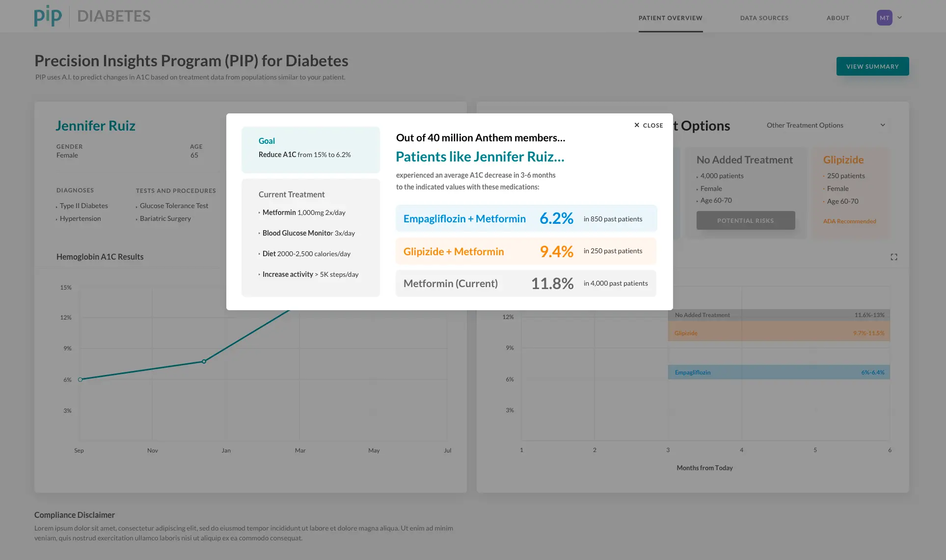
Task: Click the orange Glipizide range bar
Action: coord(779,331)
